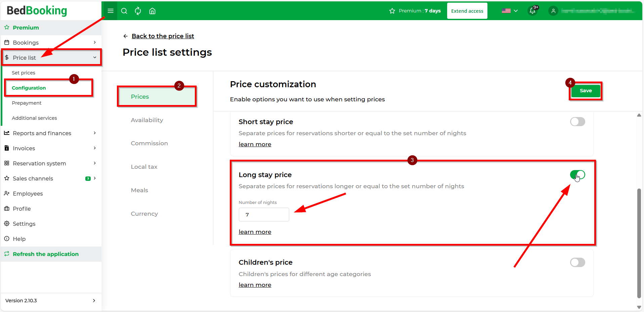Open the hamburger menu icon
The height and width of the screenshot is (312, 644).
(110, 11)
